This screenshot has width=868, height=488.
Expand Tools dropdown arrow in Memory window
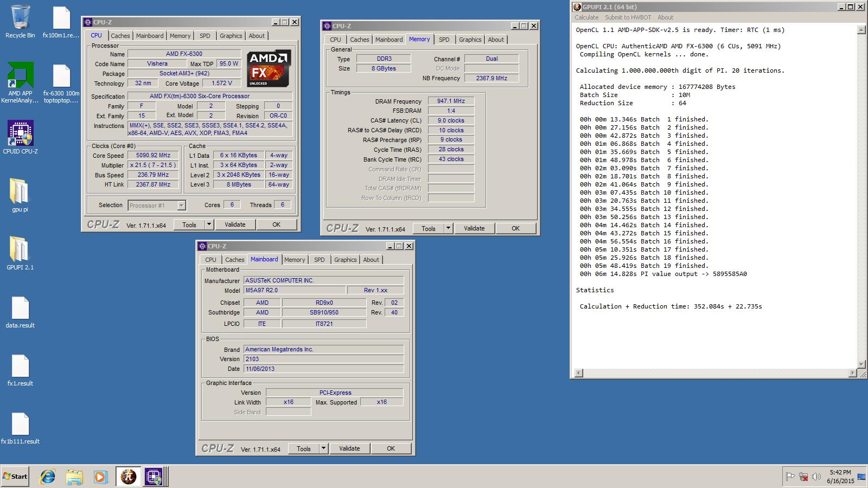[449, 228]
